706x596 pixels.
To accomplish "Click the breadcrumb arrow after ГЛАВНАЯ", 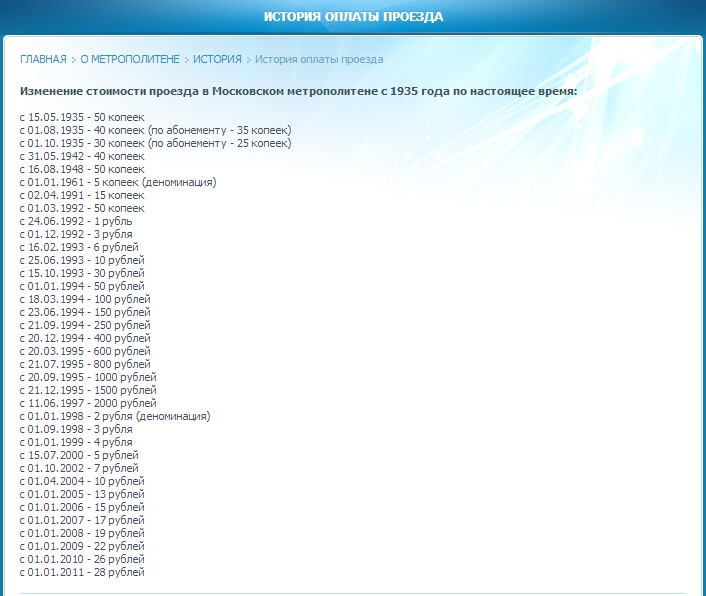I will pos(73,60).
